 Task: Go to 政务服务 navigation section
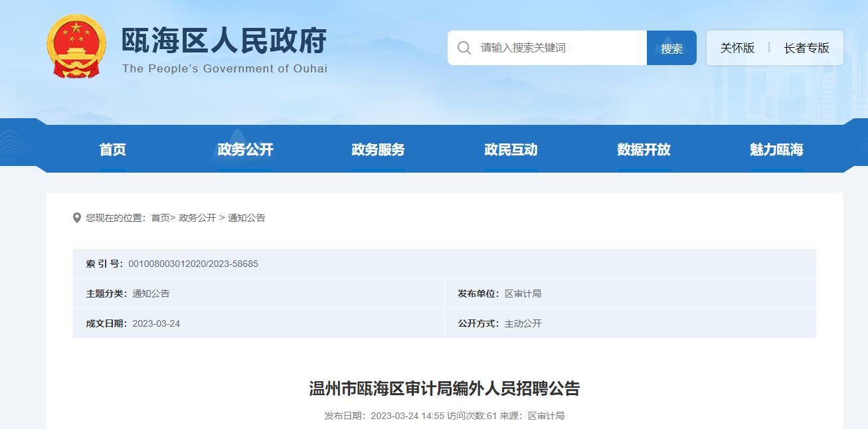[378, 150]
